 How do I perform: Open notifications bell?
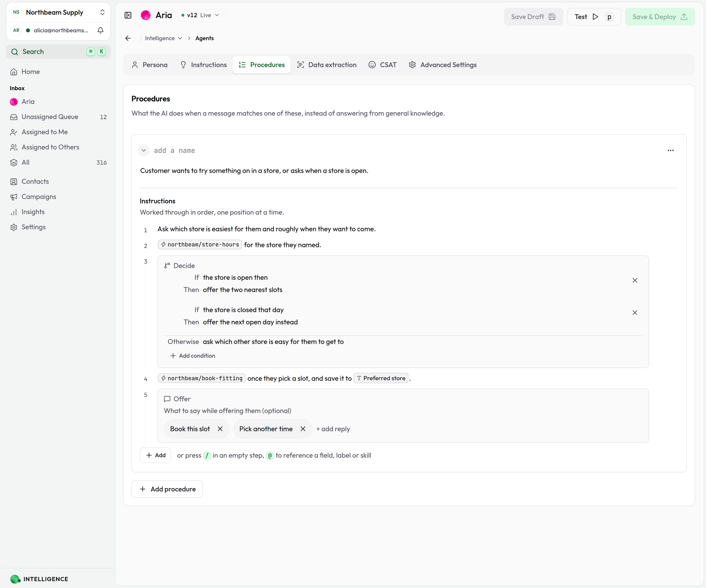100,30
